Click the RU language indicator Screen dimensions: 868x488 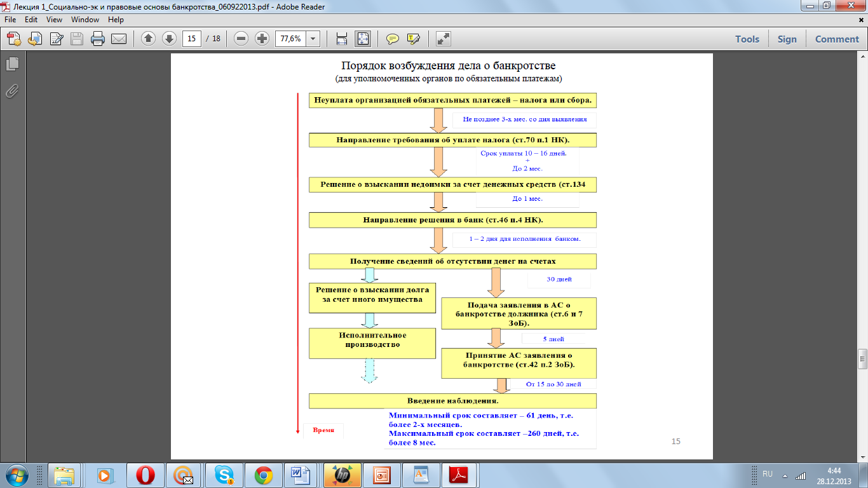pyautogui.click(x=768, y=474)
